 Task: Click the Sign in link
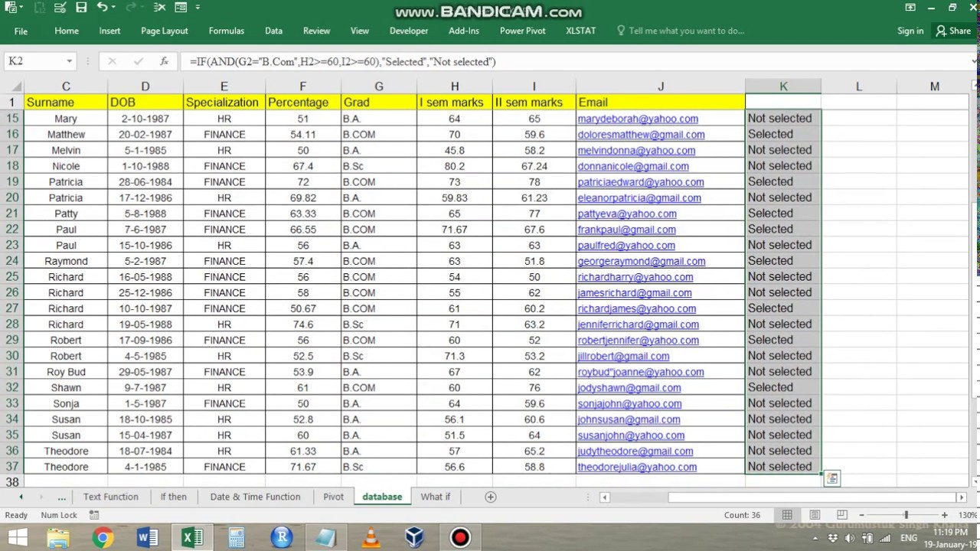pyautogui.click(x=910, y=31)
